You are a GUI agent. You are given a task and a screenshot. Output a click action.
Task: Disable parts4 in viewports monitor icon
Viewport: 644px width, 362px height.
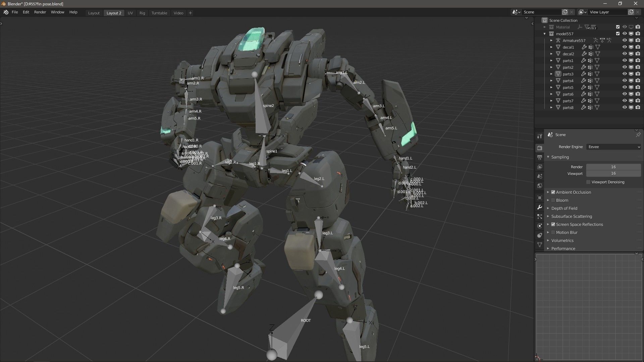(631, 81)
